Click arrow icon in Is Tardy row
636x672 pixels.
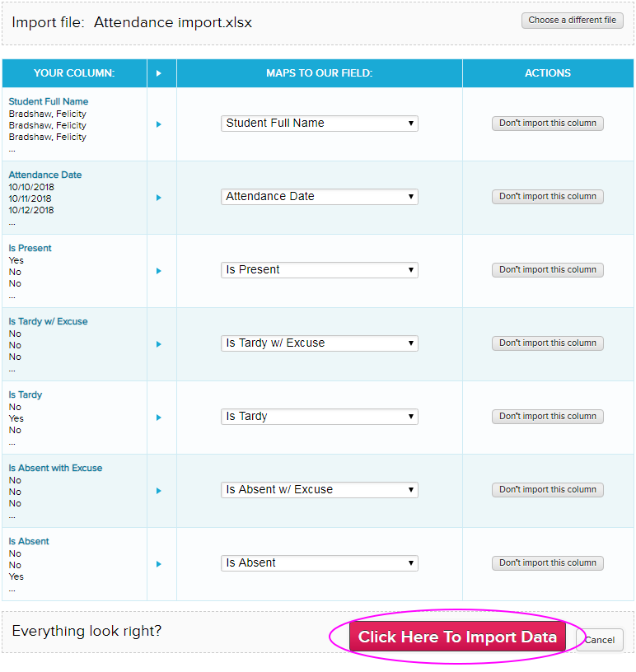pyautogui.click(x=159, y=418)
